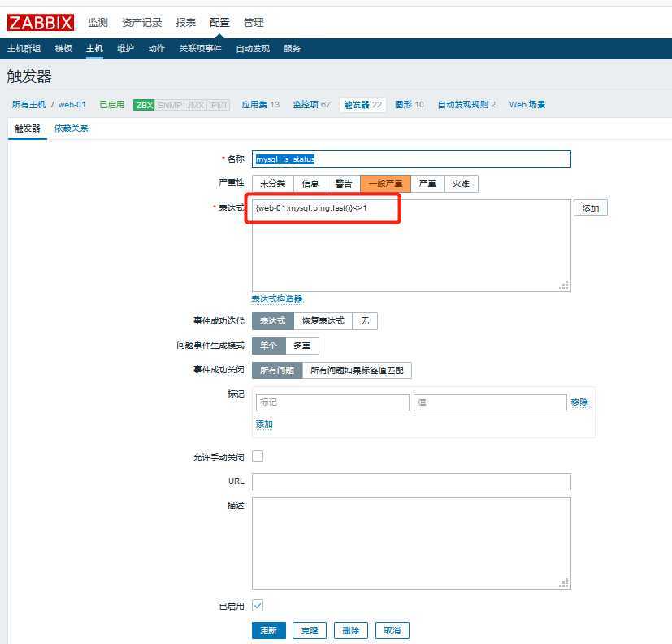This screenshot has width=672, height=644.
Task: Click the JMX availability badge
Action: tap(196, 105)
